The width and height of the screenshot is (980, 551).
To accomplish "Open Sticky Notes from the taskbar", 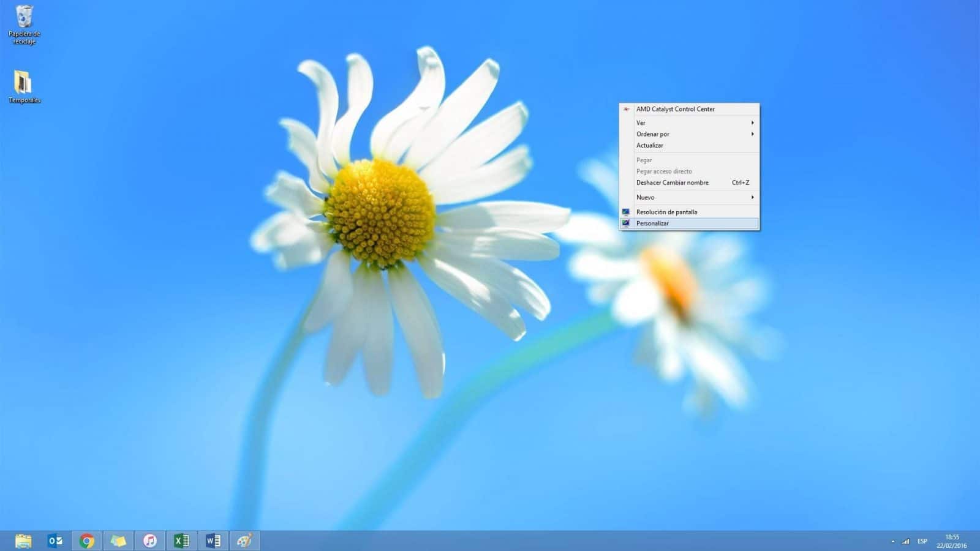I will pyautogui.click(x=118, y=541).
